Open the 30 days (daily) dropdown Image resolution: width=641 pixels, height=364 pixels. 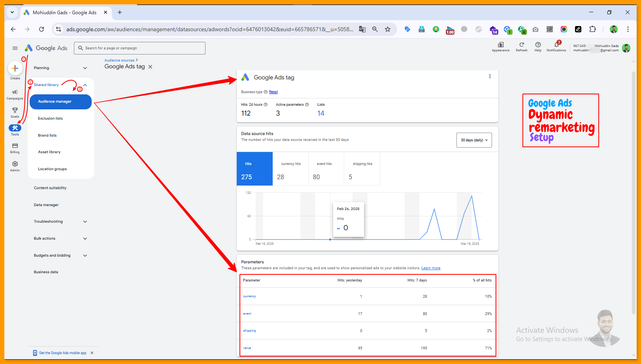tap(474, 140)
